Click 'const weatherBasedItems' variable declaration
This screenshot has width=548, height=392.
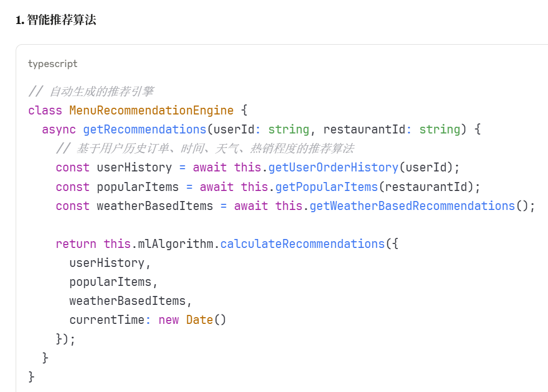(x=134, y=206)
